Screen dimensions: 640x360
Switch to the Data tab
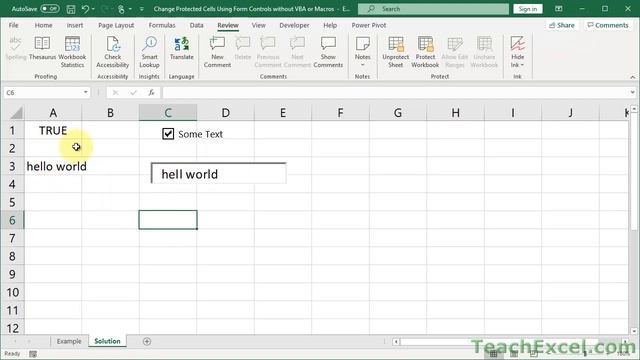[196, 25]
